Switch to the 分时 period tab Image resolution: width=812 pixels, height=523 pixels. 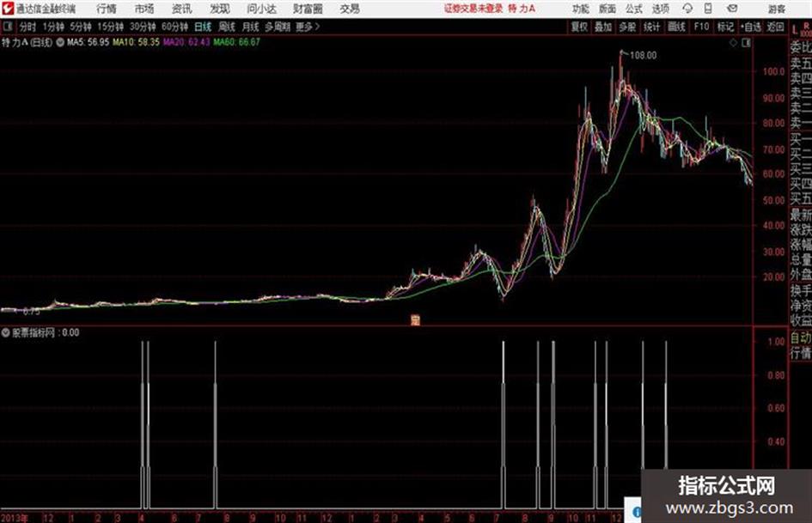[27, 27]
